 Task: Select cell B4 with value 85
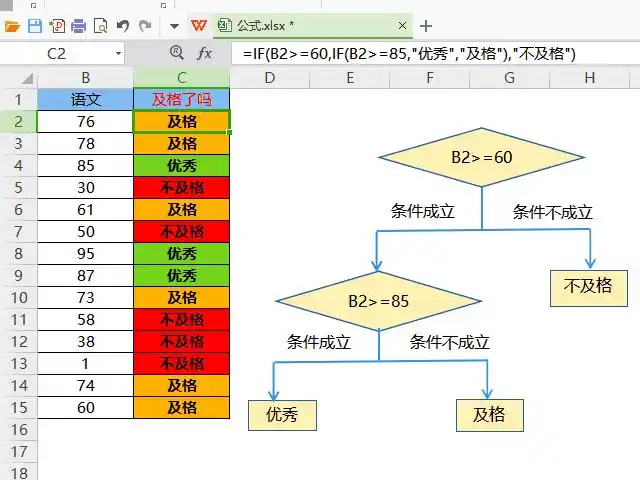click(85, 165)
